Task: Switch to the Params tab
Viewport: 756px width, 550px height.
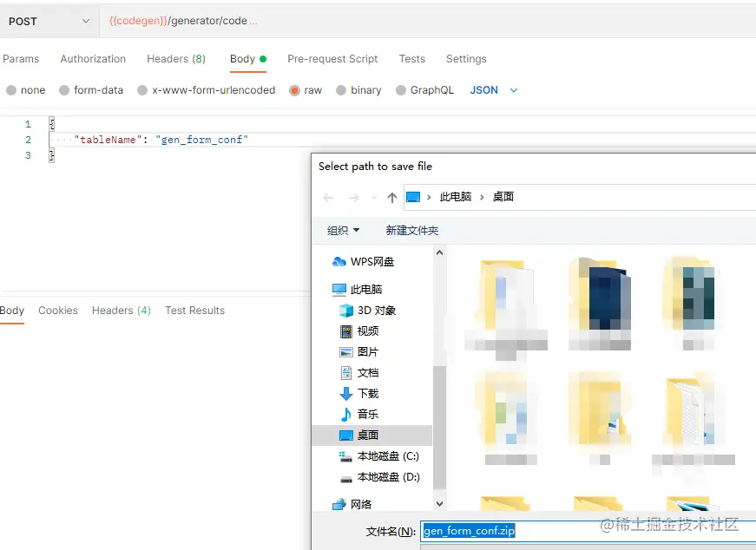Action: 21,59
